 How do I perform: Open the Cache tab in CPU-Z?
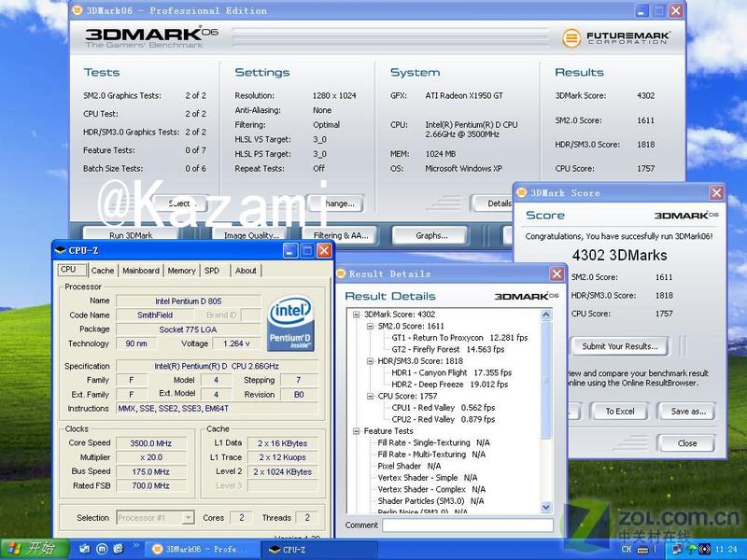tap(103, 271)
